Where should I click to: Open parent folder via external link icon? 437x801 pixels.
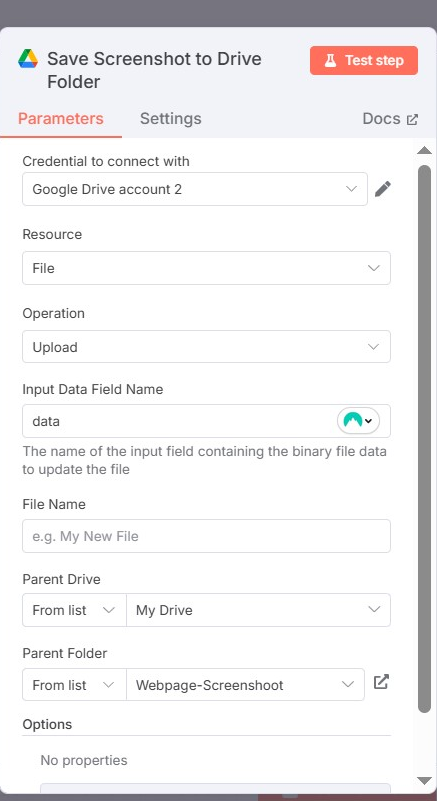coord(381,681)
